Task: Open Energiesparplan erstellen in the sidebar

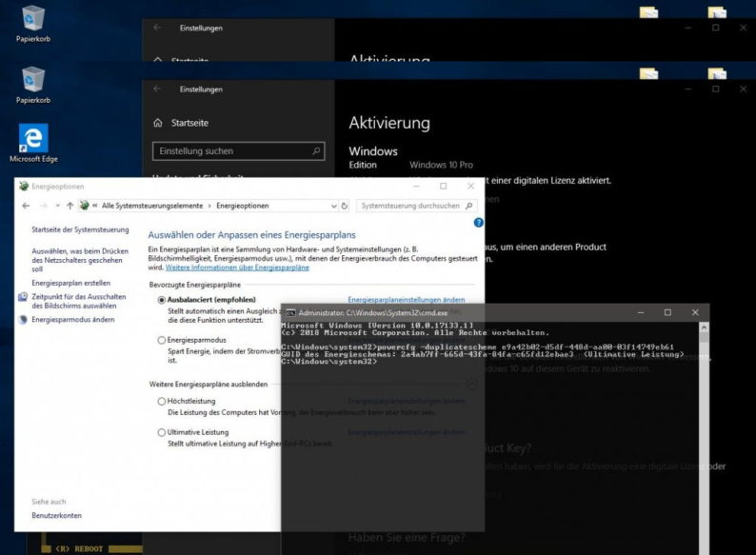Action: coord(70,283)
